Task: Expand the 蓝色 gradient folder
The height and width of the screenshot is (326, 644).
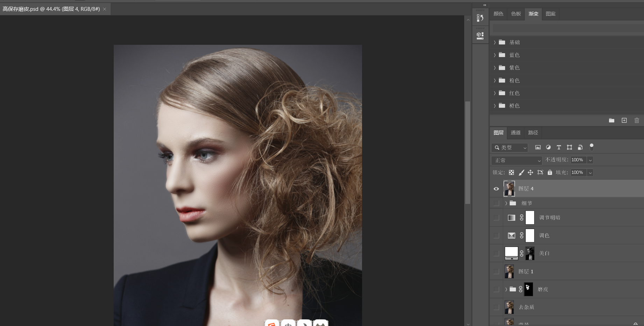Action: pos(495,55)
